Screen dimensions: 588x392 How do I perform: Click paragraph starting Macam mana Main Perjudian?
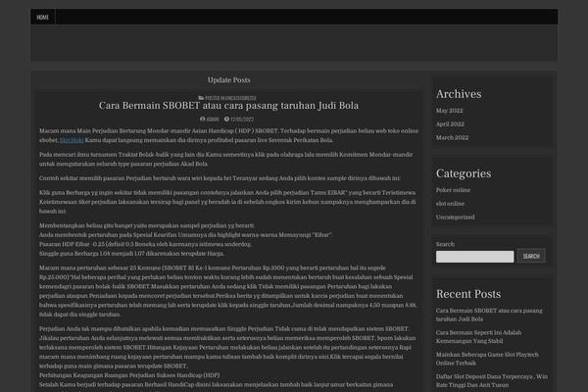tap(228, 135)
